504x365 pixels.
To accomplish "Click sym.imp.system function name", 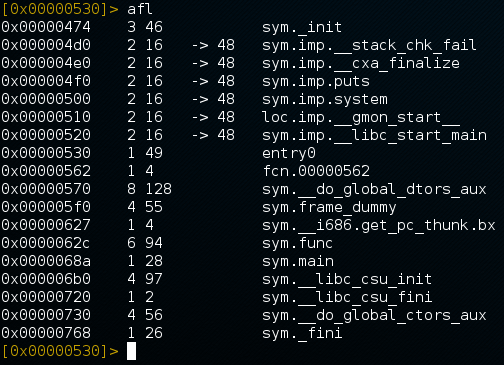I will tap(325, 99).
